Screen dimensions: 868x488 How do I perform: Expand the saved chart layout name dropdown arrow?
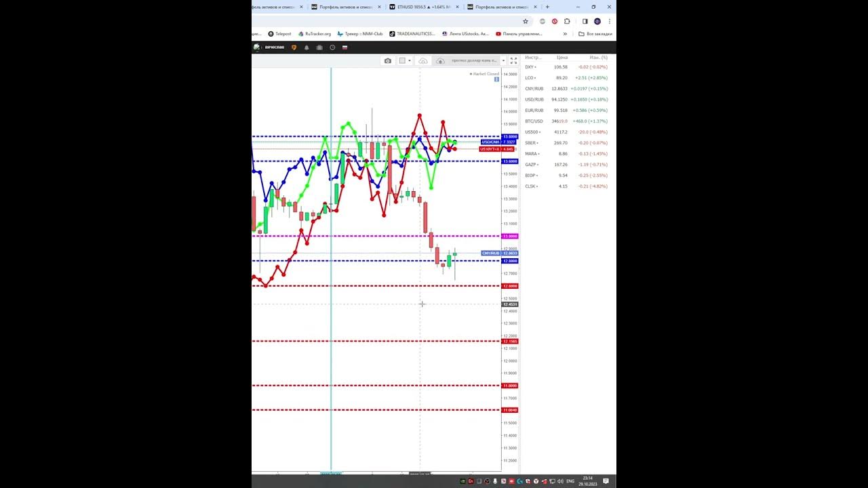[x=502, y=61]
